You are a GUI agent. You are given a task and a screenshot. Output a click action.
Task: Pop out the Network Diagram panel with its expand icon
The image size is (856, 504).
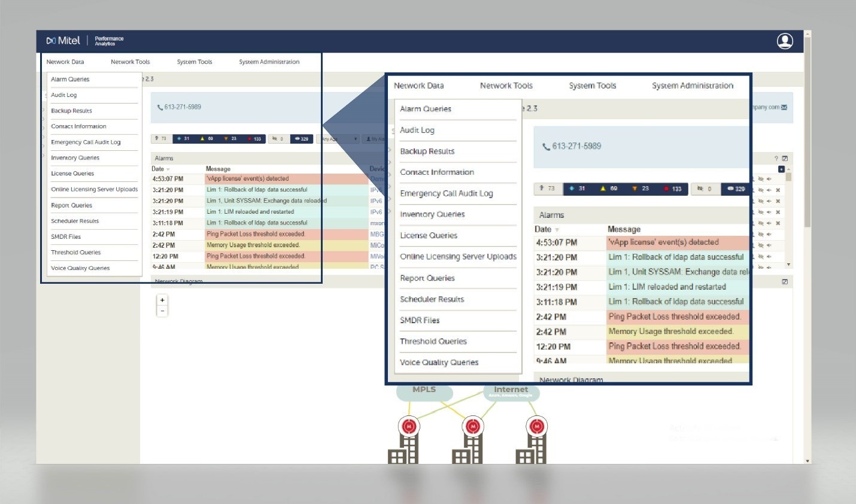click(785, 281)
